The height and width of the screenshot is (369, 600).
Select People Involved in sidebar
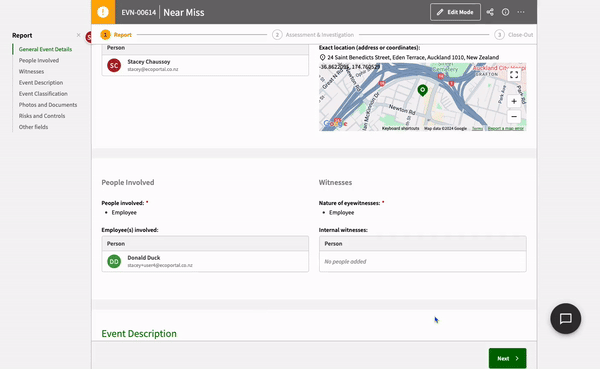[x=39, y=60]
